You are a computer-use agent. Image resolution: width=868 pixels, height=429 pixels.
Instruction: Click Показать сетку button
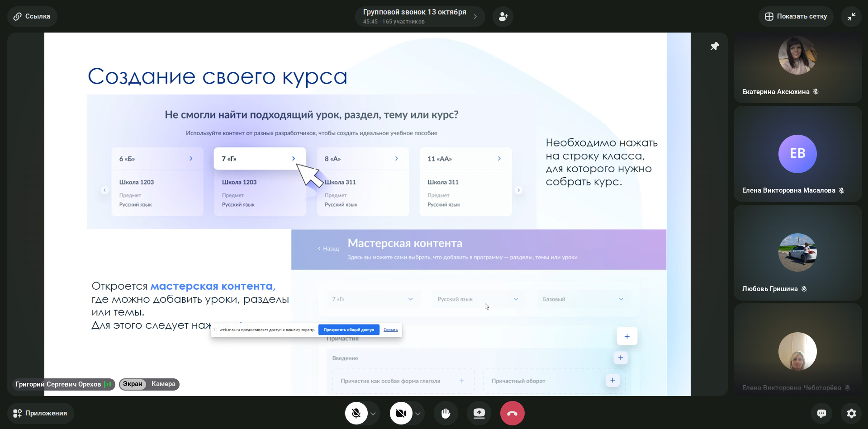(796, 17)
